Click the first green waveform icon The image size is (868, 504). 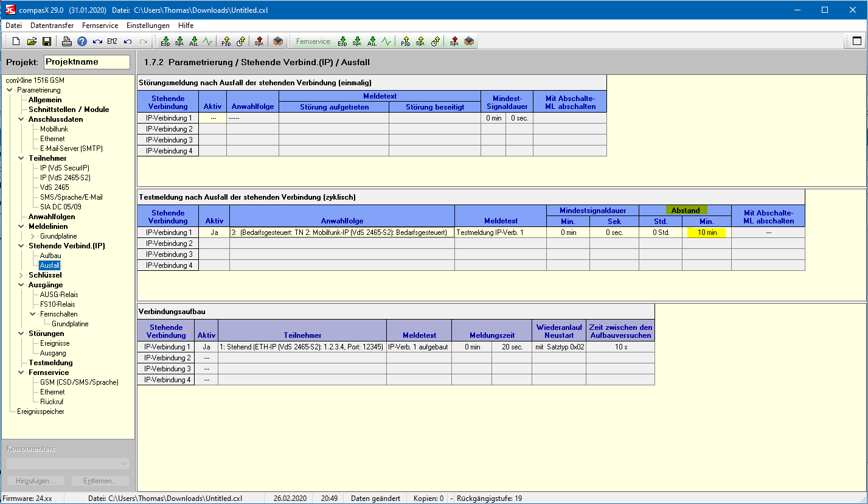click(208, 41)
